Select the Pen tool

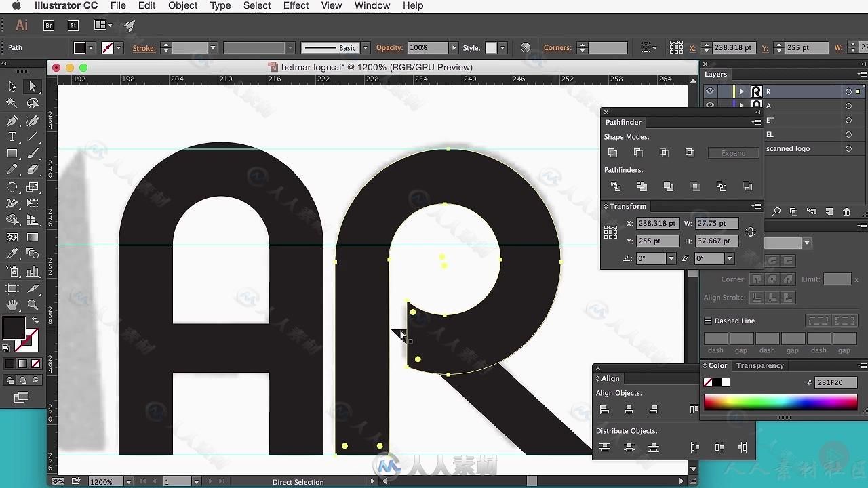(12, 121)
